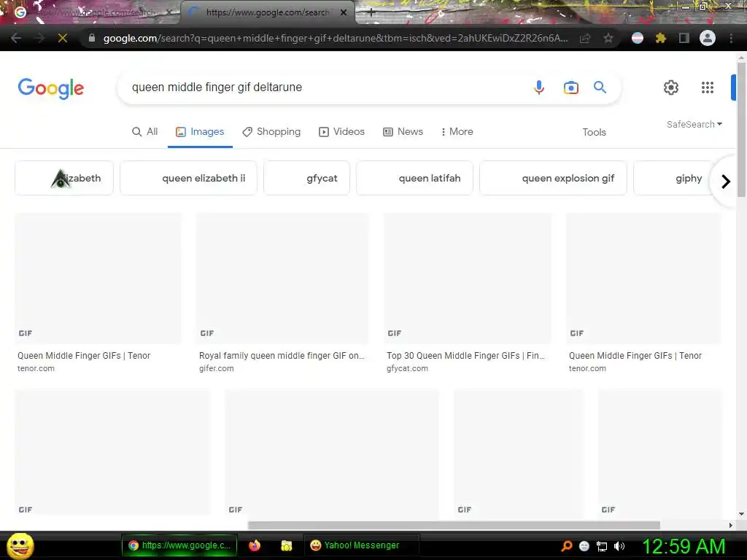747x560 pixels.
Task: Click the magnifier tray icon
Action: pyautogui.click(x=567, y=546)
